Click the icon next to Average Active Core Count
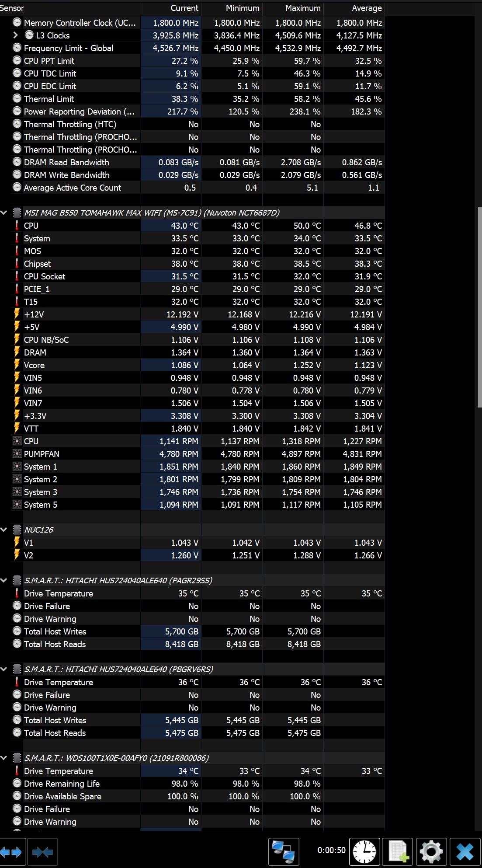Image resolution: width=482 pixels, height=868 pixels. 17,187
